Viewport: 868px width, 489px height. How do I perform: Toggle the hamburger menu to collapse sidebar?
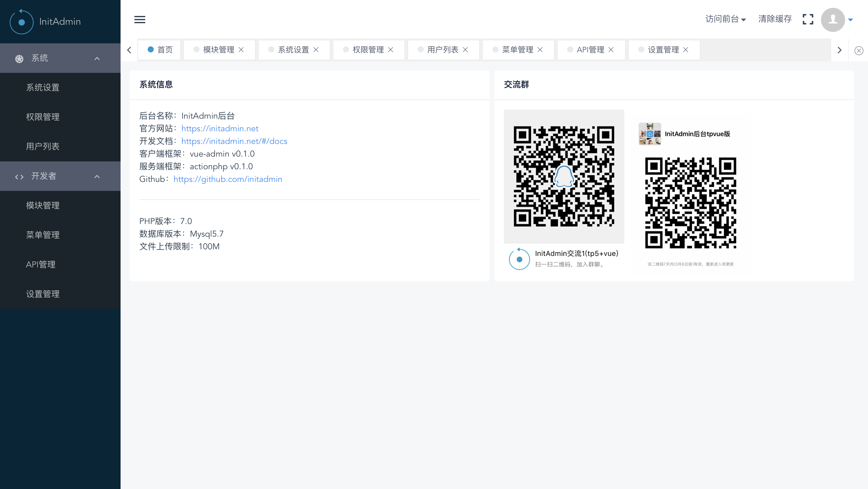(140, 20)
